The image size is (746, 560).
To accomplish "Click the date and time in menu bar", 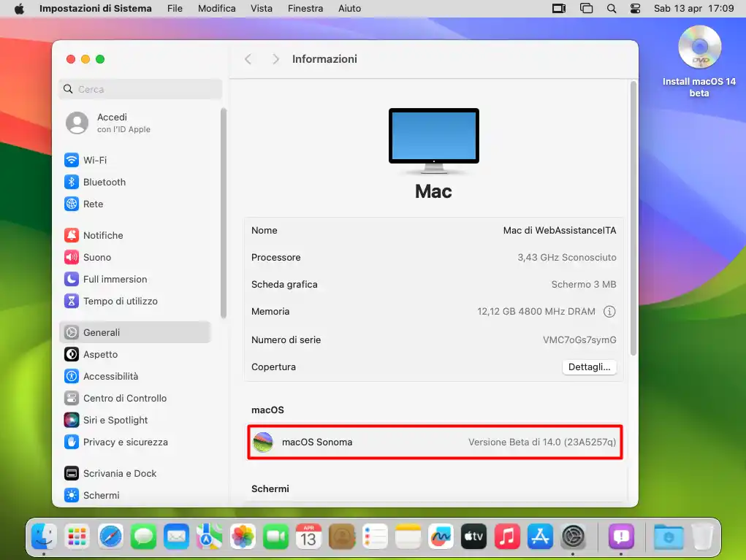I will [x=693, y=9].
